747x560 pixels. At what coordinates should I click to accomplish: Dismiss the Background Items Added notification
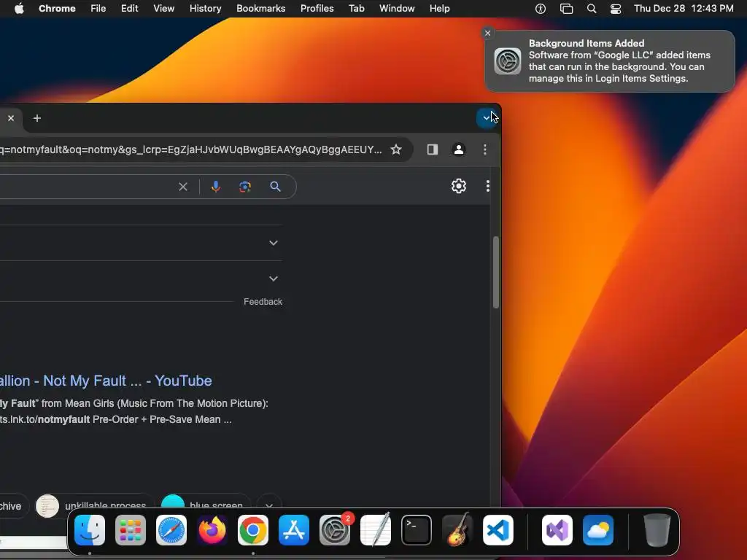coord(487,33)
